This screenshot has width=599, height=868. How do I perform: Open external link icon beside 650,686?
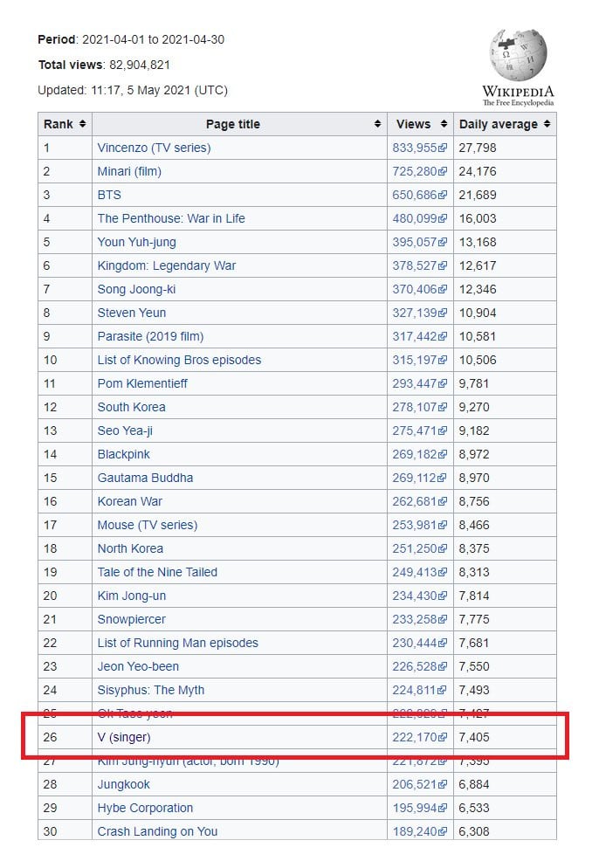coord(443,195)
